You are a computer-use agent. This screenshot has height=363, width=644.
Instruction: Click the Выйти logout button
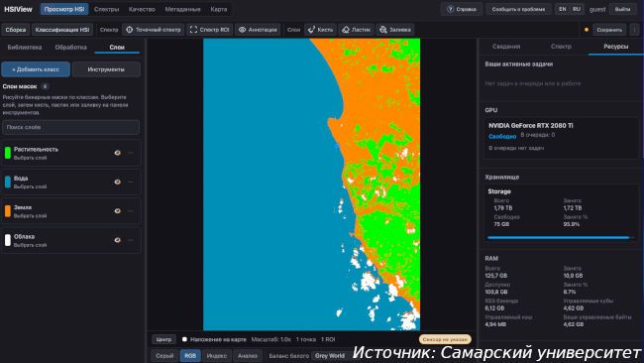click(x=622, y=9)
